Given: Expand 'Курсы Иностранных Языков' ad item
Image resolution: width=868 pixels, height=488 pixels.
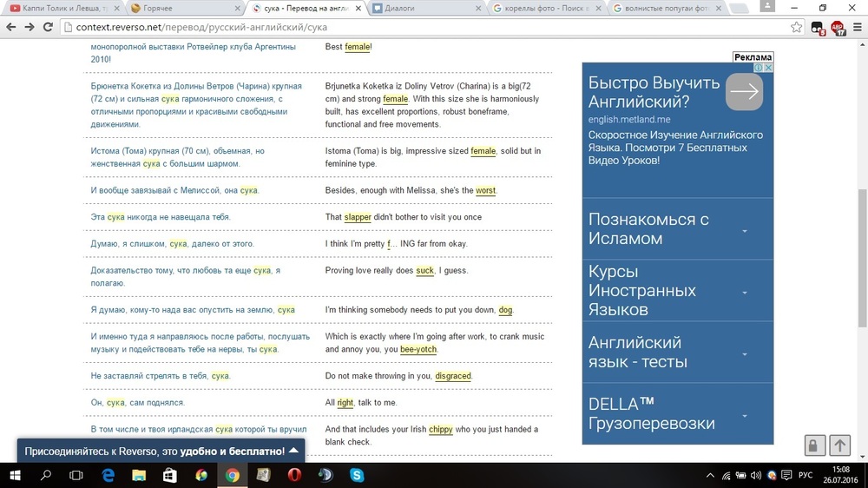Looking at the screenshot, I should pyautogui.click(x=745, y=292).
